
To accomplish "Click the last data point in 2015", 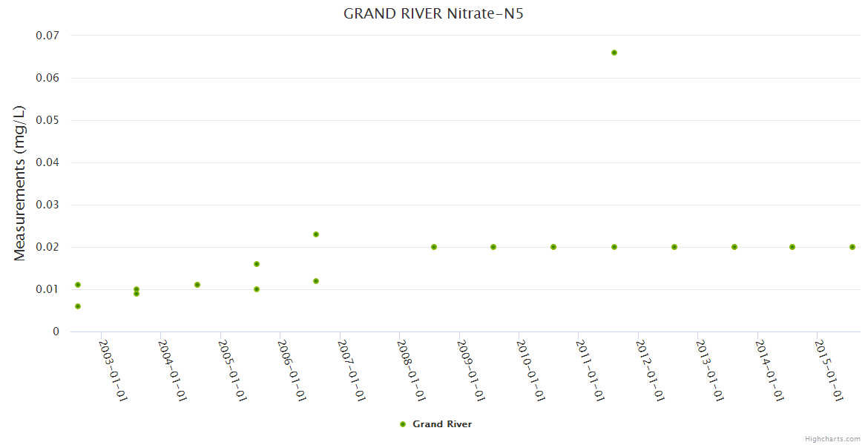I will (x=852, y=247).
